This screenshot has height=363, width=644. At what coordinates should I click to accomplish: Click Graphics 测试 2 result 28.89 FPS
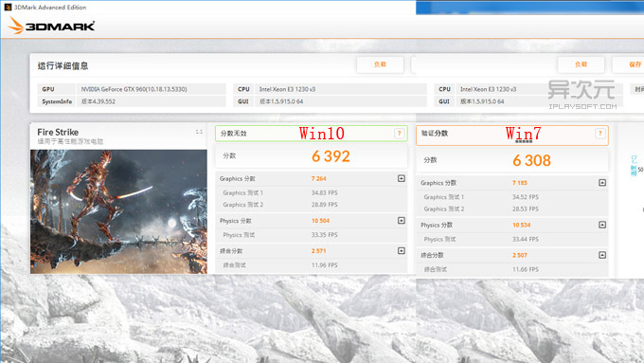[325, 205]
